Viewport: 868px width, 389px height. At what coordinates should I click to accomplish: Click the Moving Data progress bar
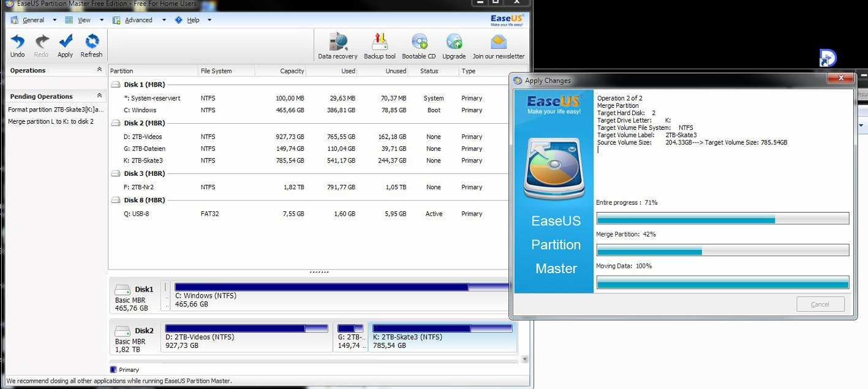tap(723, 282)
